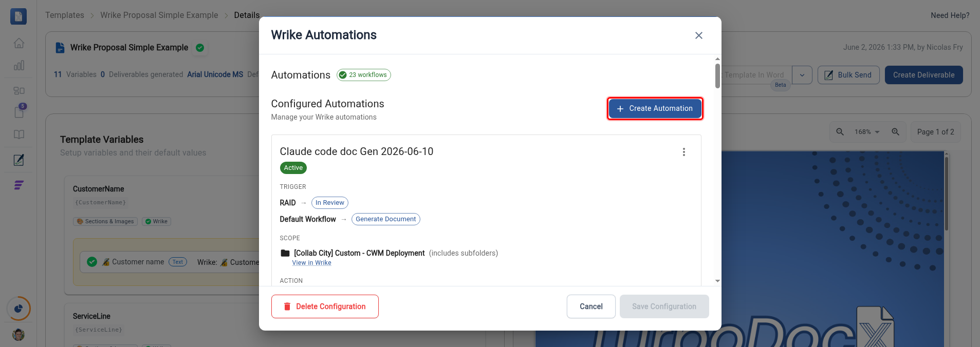The image size is (980, 347).
Task: Open the dashboard blocks sidebar icon
Action: coord(19,90)
